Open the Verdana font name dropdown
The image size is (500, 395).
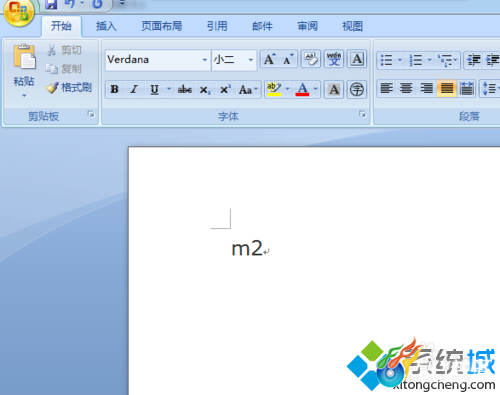coord(204,60)
